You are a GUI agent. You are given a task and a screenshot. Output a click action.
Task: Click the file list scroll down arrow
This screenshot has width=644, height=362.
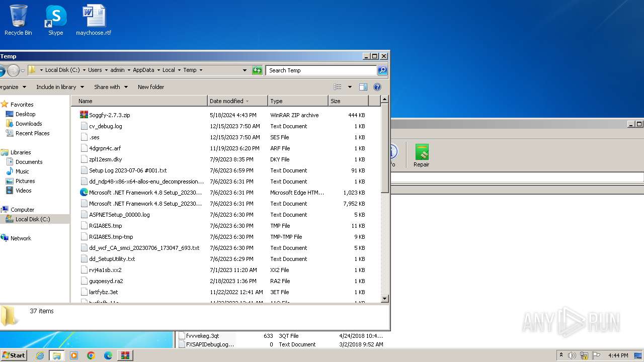coord(384,299)
